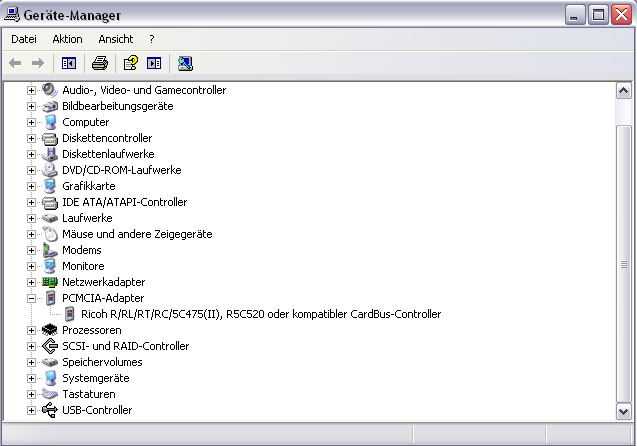Select the Systemgeräte tree entry
This screenshot has width=637, height=446.
(95, 378)
